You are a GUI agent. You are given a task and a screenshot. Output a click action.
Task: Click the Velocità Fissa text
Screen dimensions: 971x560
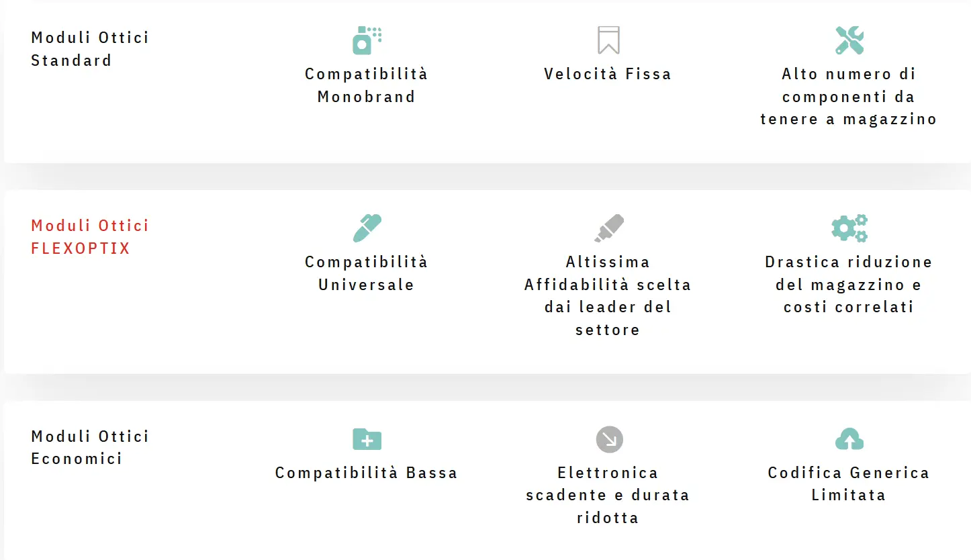(x=608, y=74)
